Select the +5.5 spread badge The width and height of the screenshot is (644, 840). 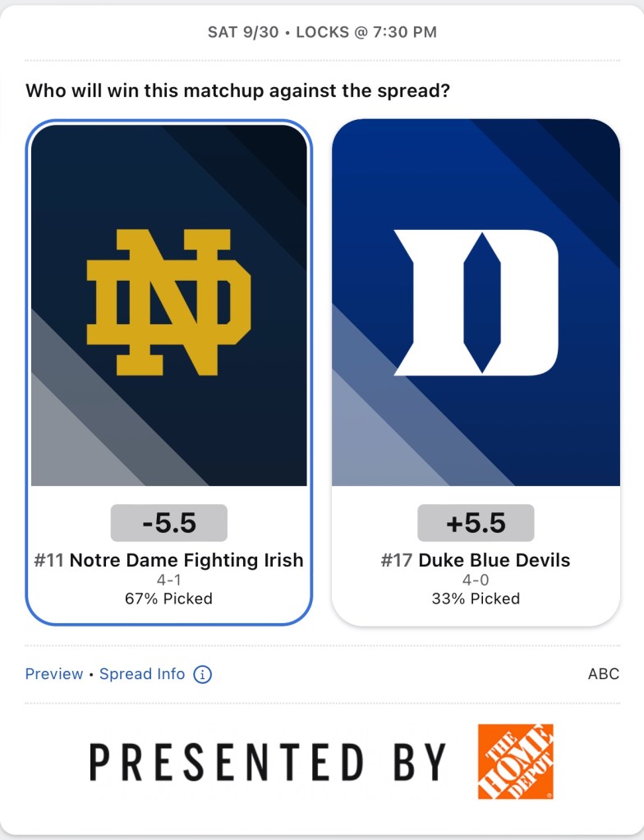476,523
